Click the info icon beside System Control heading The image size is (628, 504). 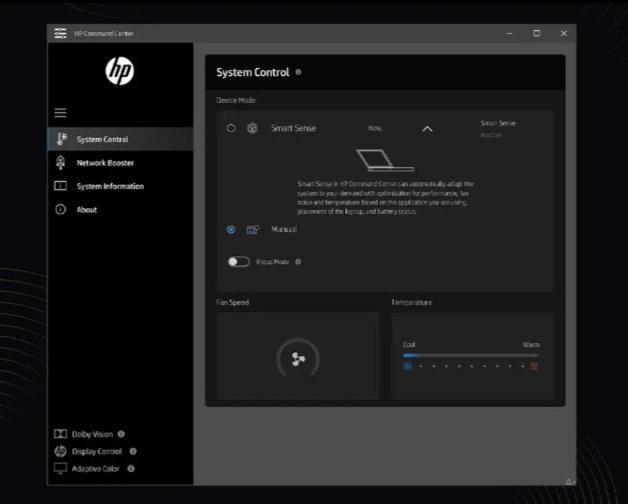click(x=298, y=72)
